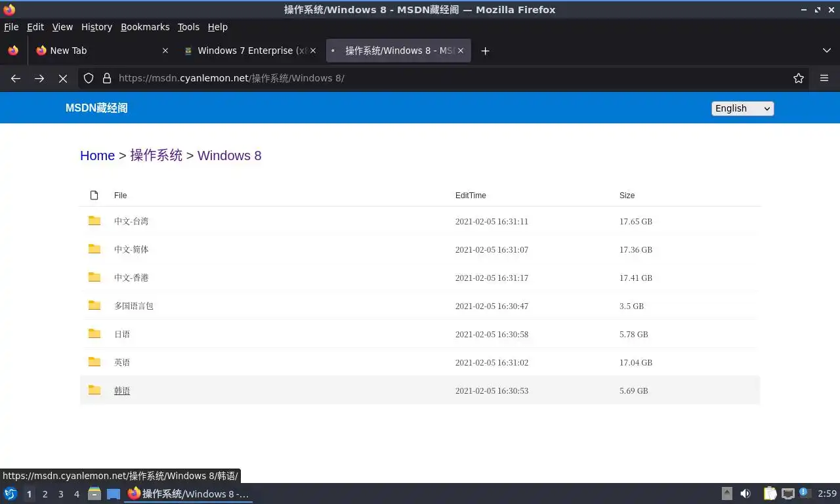The height and width of the screenshot is (504, 840).
Task: Click the show desktop taskbar icon
Action: (x=114, y=493)
